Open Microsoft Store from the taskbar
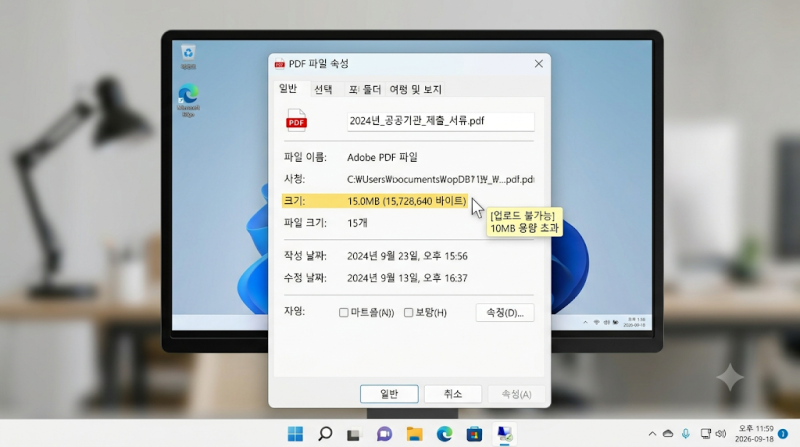 tap(474, 434)
